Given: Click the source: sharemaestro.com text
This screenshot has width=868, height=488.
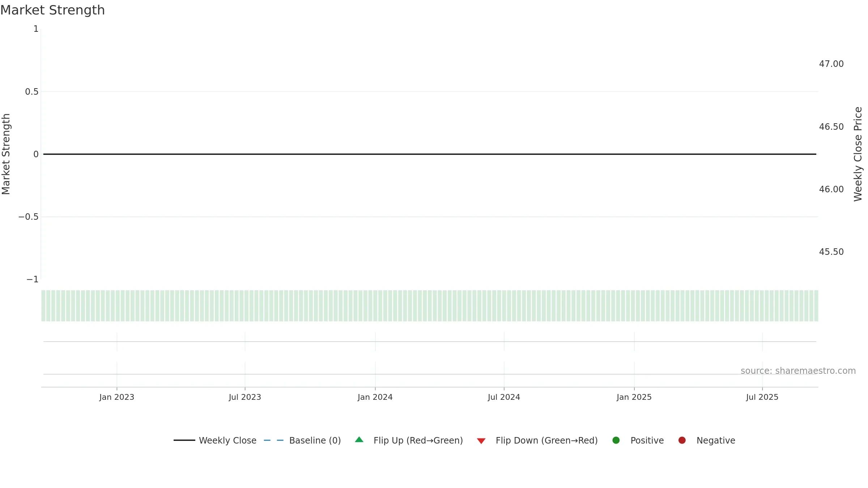Looking at the screenshot, I should (x=798, y=371).
